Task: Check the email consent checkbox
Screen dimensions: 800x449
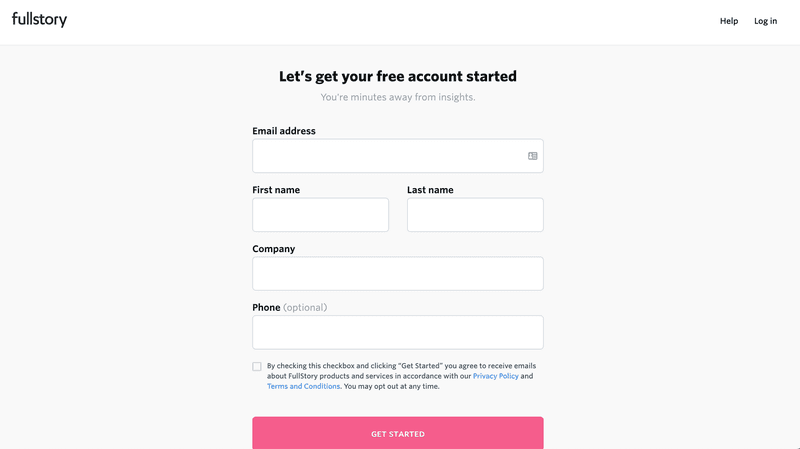Action: [x=257, y=367]
